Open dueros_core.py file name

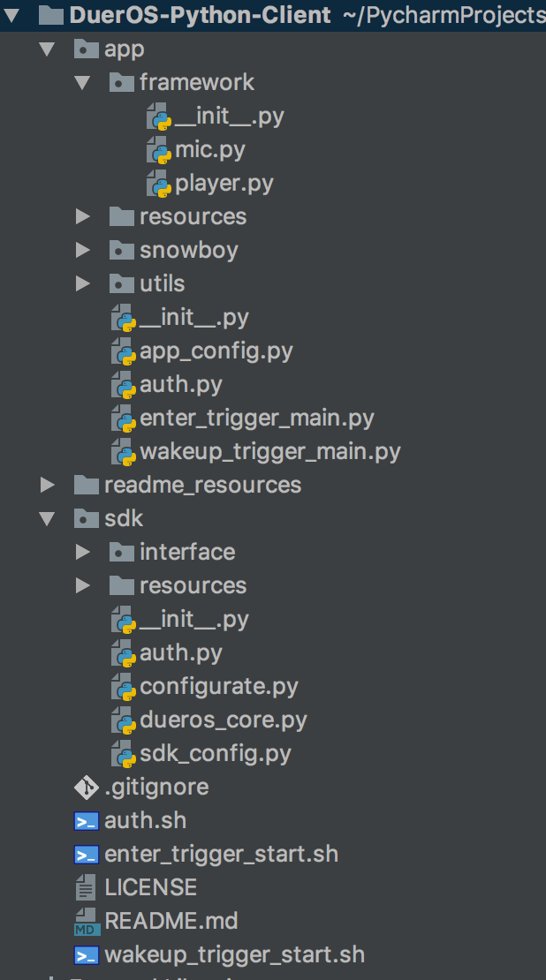(x=224, y=720)
